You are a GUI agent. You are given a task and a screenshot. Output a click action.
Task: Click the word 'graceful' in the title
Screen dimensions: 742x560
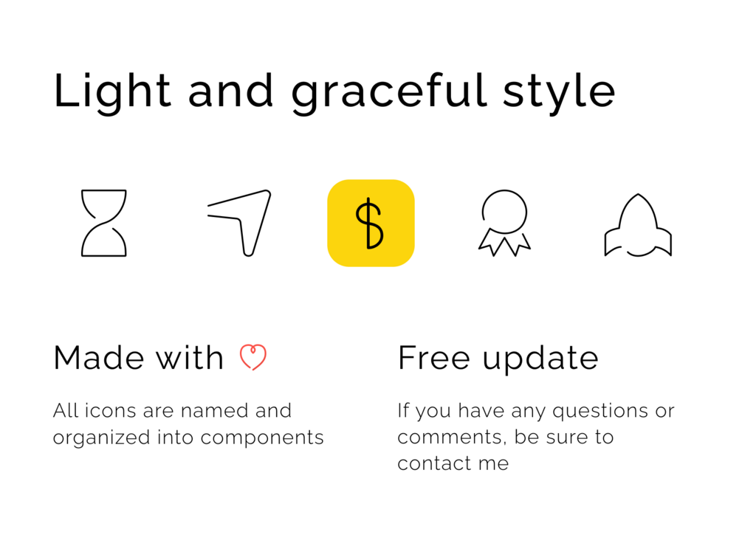(x=389, y=93)
